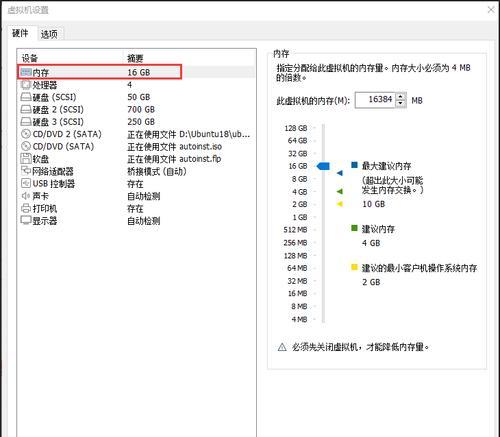The width and height of the screenshot is (500, 437).
Task: Click the 32 GB mark on memory scale
Action: pos(298,153)
